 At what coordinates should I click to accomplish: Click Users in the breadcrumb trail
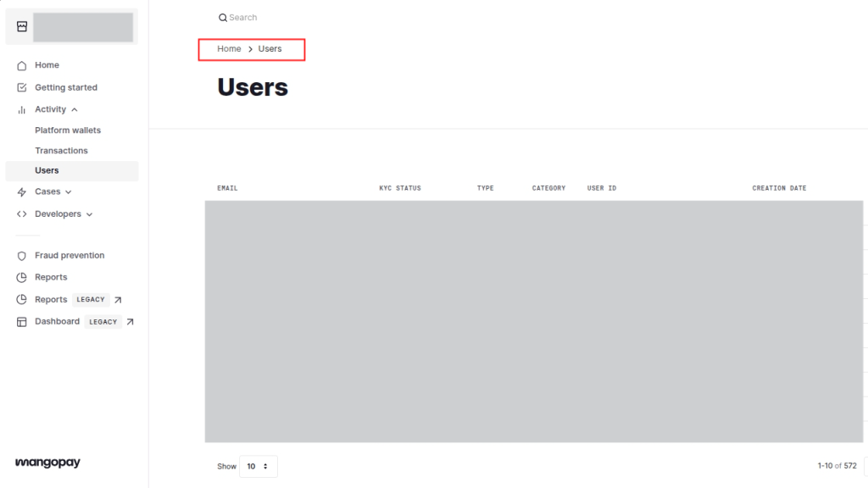[x=270, y=48]
